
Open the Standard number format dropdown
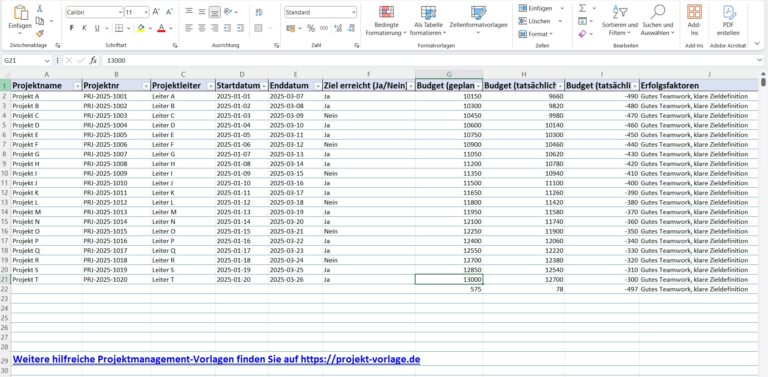click(354, 12)
